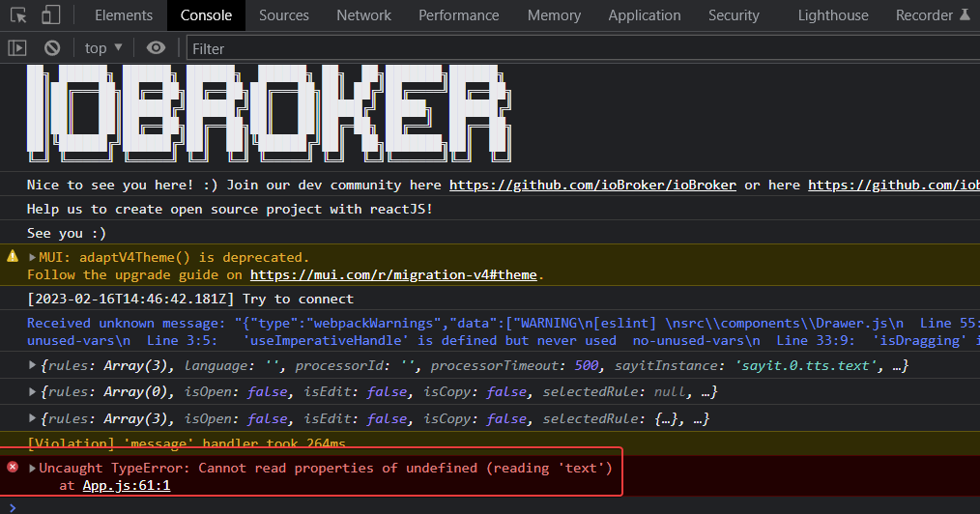Expand the Uncaught TypeError stack trace
The image size is (980, 514).
coord(32,468)
